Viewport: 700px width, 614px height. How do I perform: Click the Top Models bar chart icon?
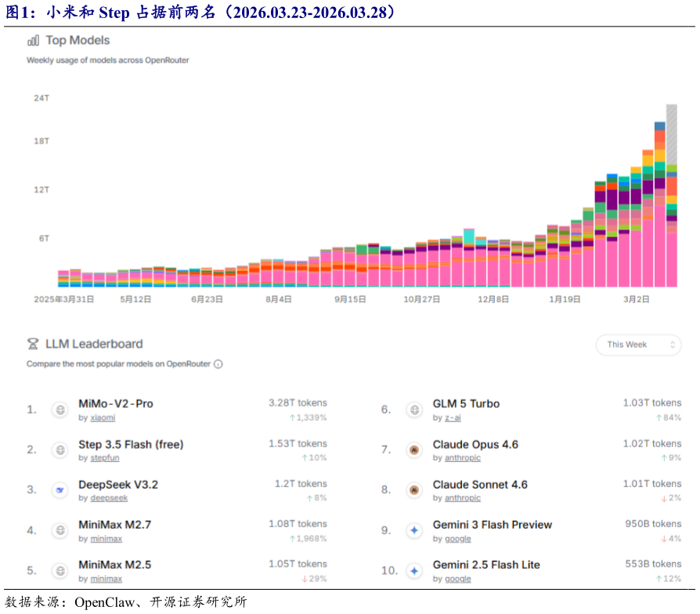point(33,41)
